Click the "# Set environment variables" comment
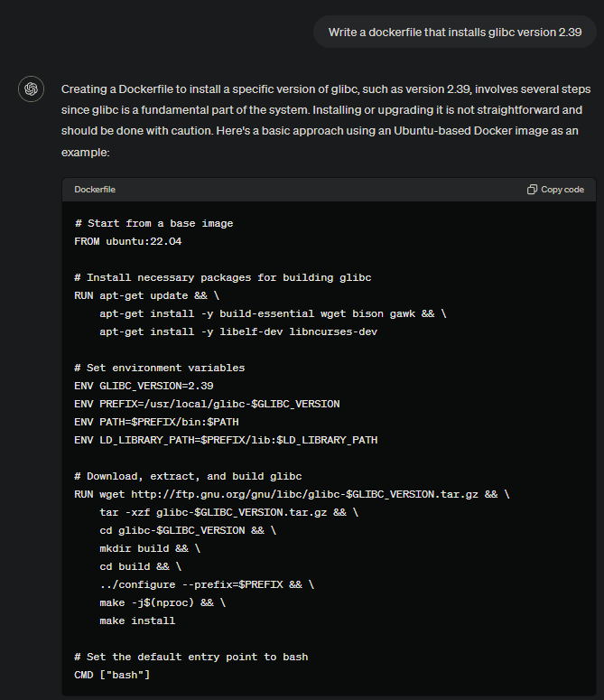The height and width of the screenshot is (700, 604). (159, 368)
